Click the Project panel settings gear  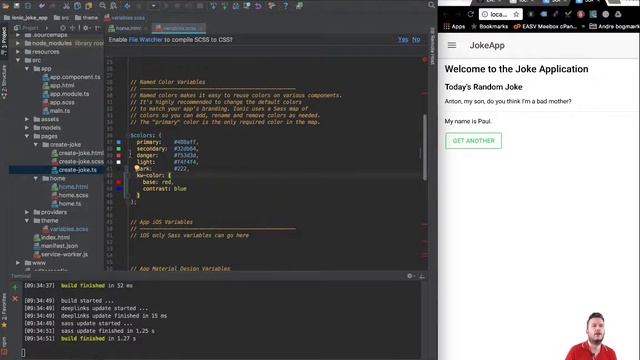[86, 28]
